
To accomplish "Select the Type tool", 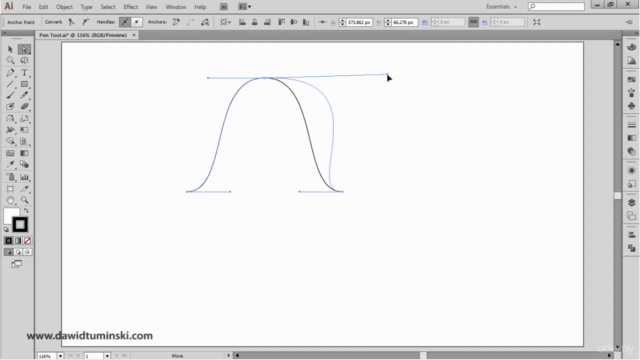I will tap(24, 73).
